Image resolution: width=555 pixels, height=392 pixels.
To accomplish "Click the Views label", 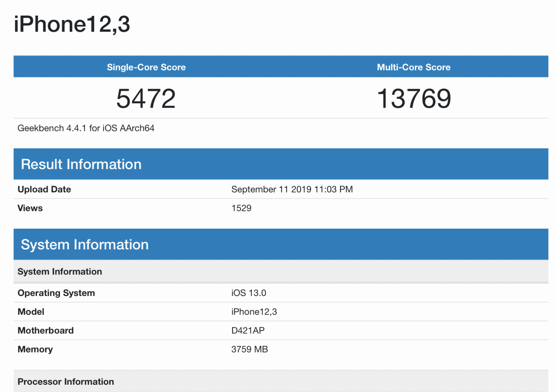I will (30, 208).
